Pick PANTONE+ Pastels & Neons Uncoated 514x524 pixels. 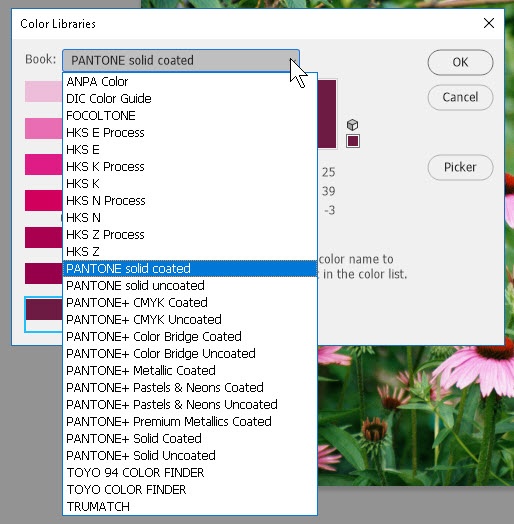tap(190, 405)
